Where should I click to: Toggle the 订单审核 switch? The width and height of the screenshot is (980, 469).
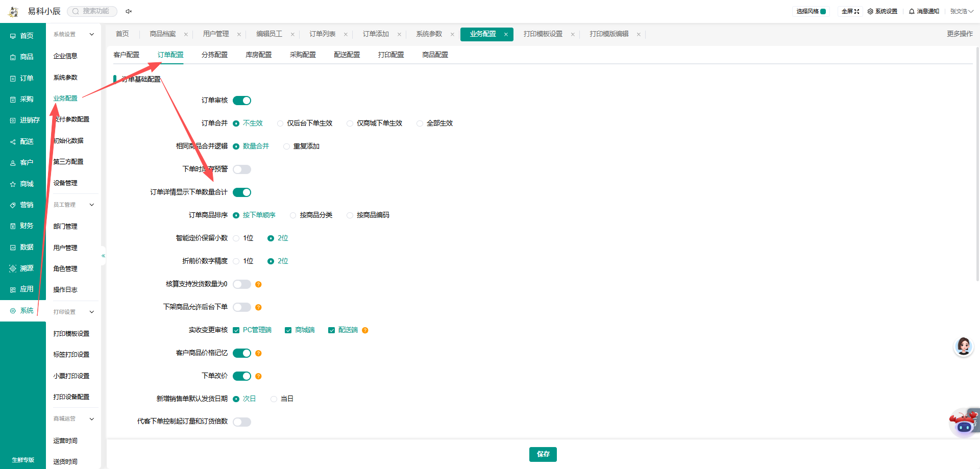click(x=242, y=101)
